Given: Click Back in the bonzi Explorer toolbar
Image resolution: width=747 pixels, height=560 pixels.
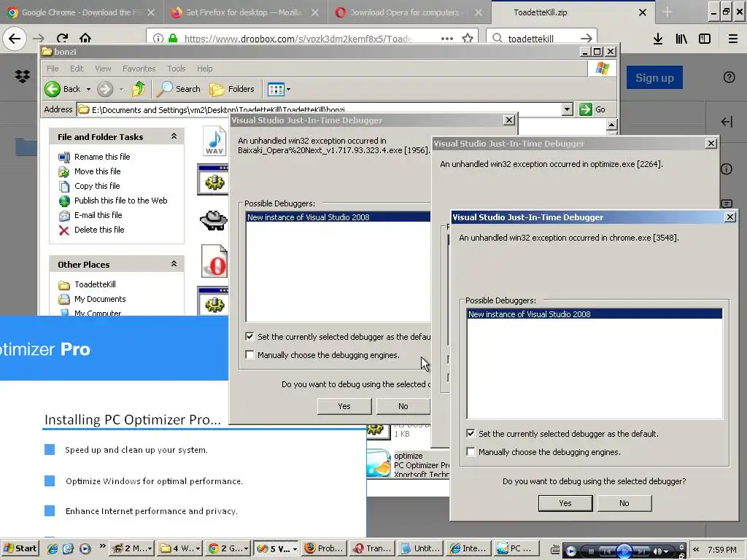Looking at the screenshot, I should [63, 88].
